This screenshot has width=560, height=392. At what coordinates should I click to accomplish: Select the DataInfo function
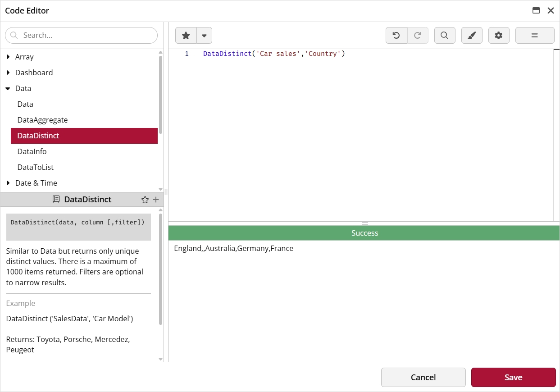click(84, 151)
